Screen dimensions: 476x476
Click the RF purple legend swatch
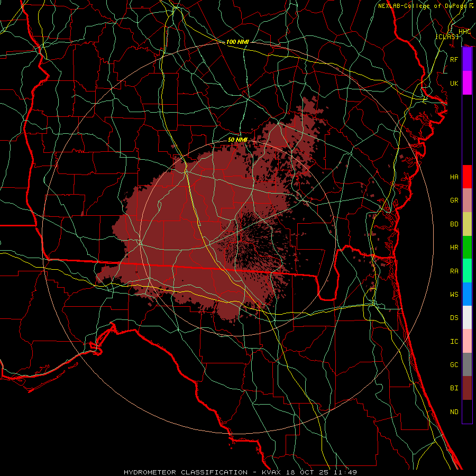pos(467,59)
